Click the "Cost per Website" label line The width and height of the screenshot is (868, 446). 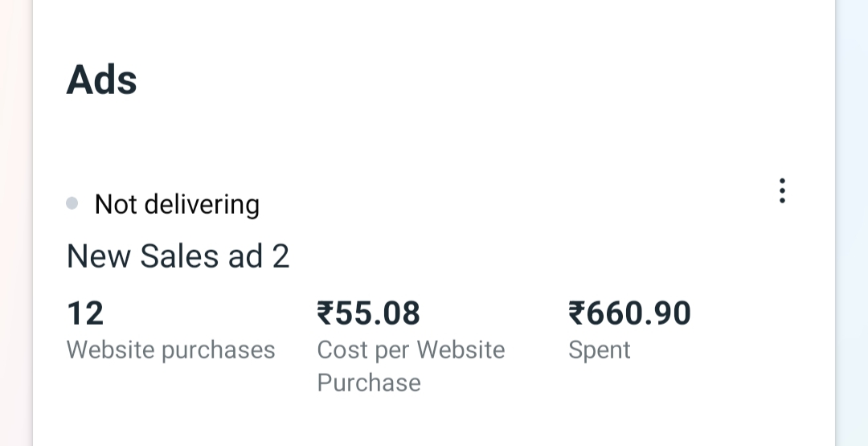coord(411,350)
